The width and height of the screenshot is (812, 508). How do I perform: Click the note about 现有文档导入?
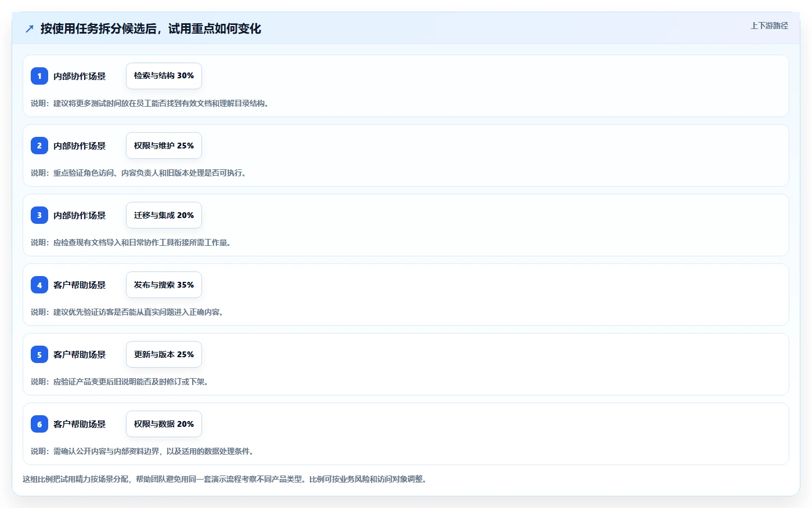click(x=131, y=242)
